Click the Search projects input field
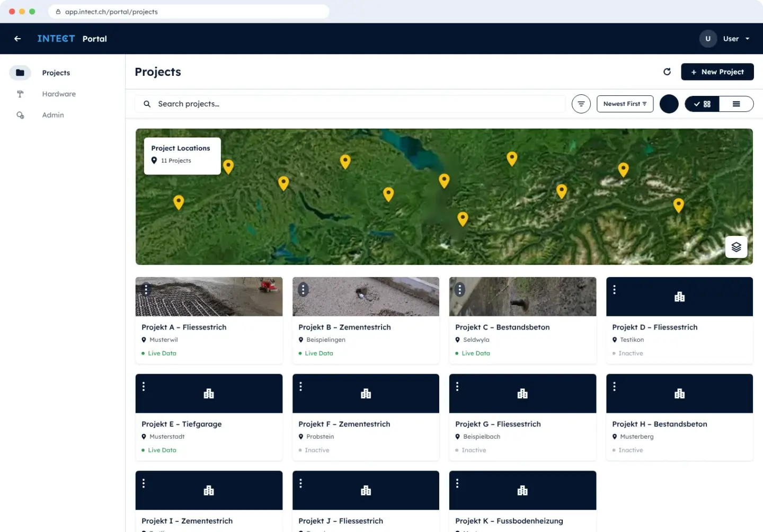 coord(351,104)
